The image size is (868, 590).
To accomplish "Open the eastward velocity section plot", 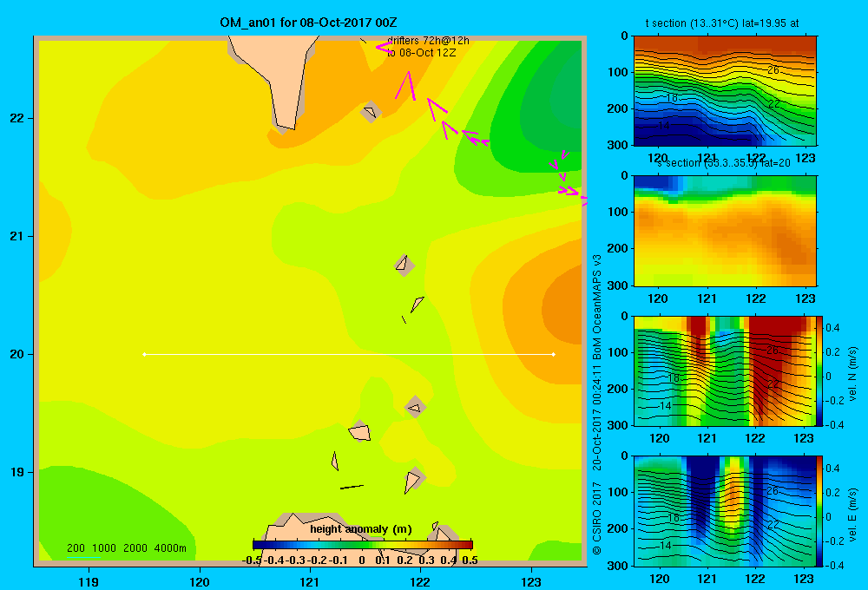I will [725, 511].
